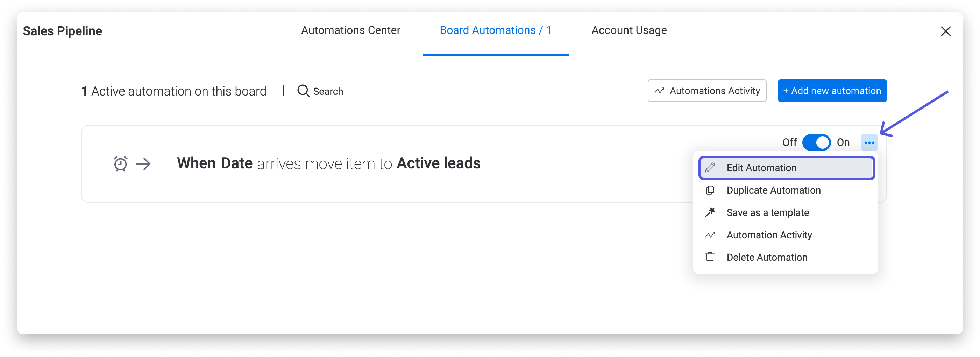The height and width of the screenshot is (357, 980).
Task: Click the On label next to the toggle
Action: 844,142
